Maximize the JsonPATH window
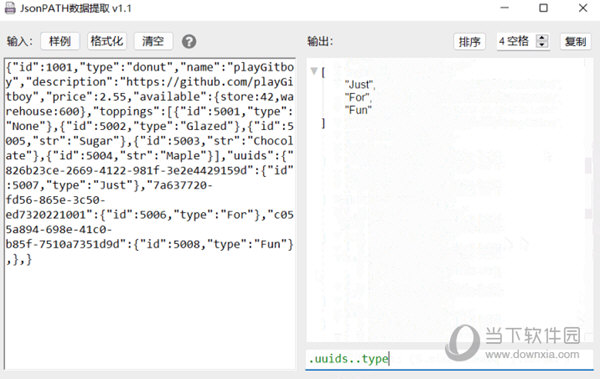The height and width of the screenshot is (379, 600). 543,8
